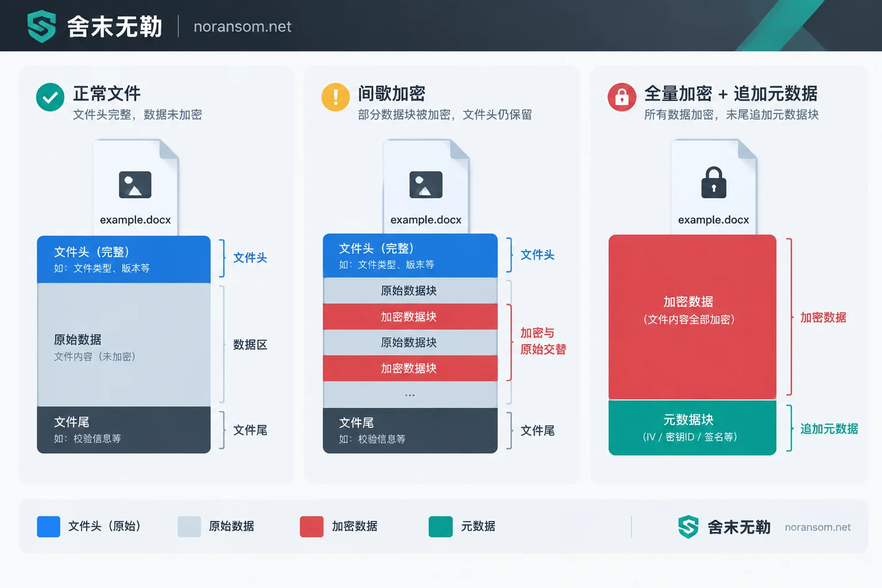Image resolution: width=882 pixels, height=588 pixels.
Task: Select the 正常文件 heading
Action: [x=107, y=93]
